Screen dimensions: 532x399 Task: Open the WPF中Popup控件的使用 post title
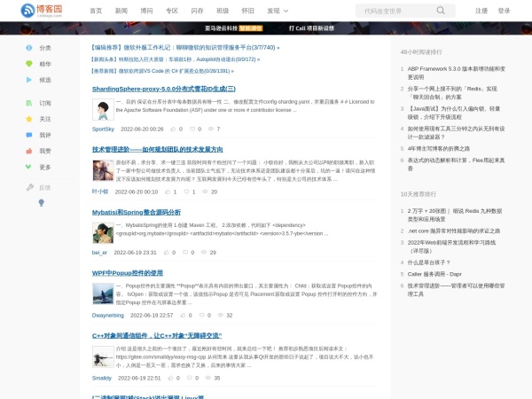(x=128, y=273)
